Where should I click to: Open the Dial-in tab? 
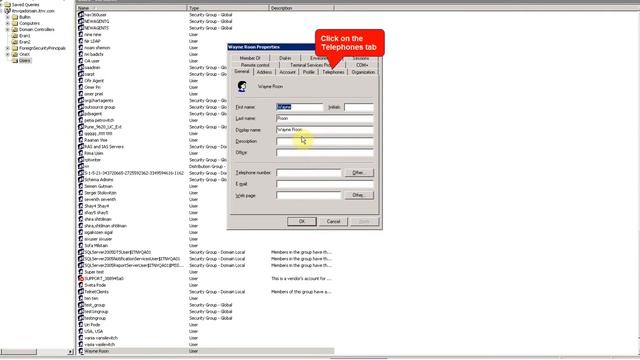click(285, 58)
